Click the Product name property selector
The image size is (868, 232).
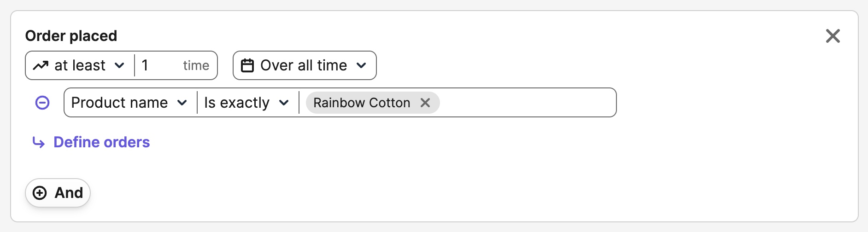(120, 103)
